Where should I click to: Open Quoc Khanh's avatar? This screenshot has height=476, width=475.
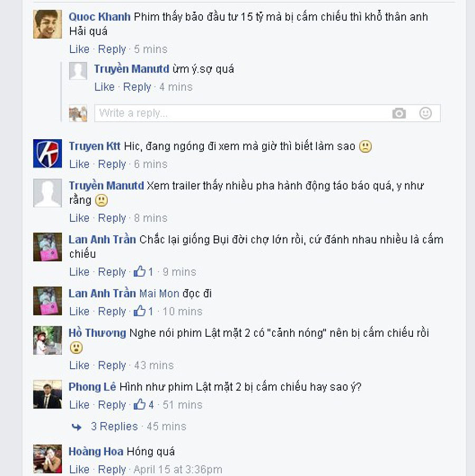[x=47, y=24]
